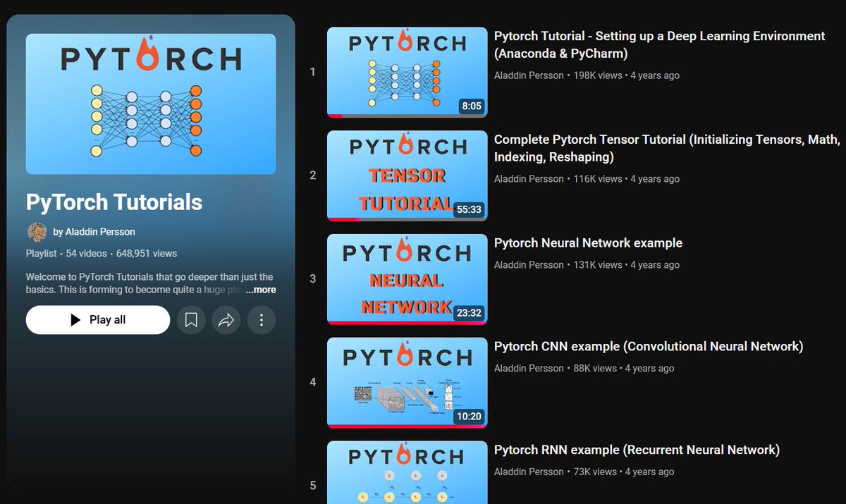The image size is (846, 504).
Task: Open the three-dot more actions menu
Action: tap(262, 320)
